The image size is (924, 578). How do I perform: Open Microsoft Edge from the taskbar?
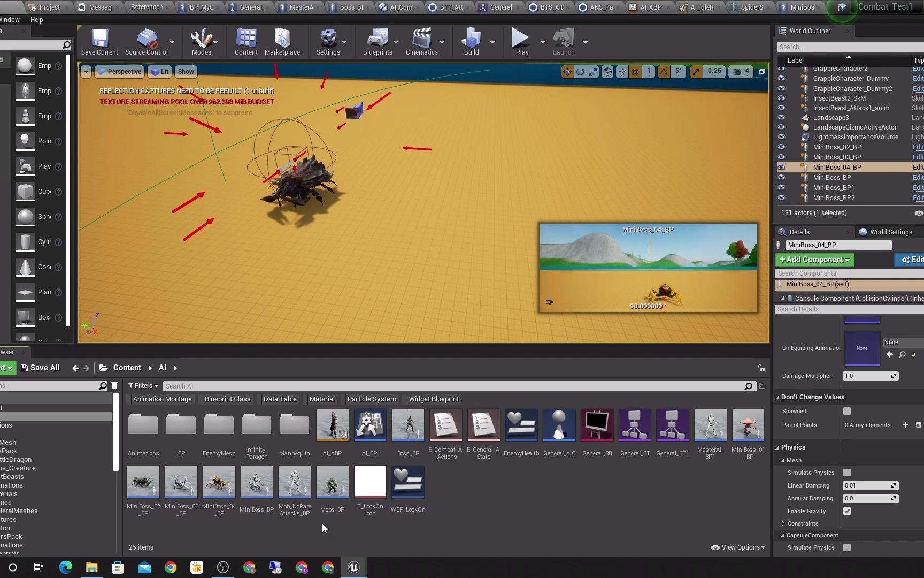(65, 567)
